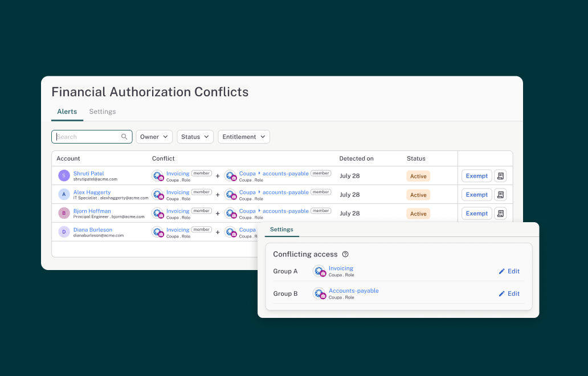Click Shruti Patel's avatar icon
The image size is (588, 376).
[x=64, y=175]
